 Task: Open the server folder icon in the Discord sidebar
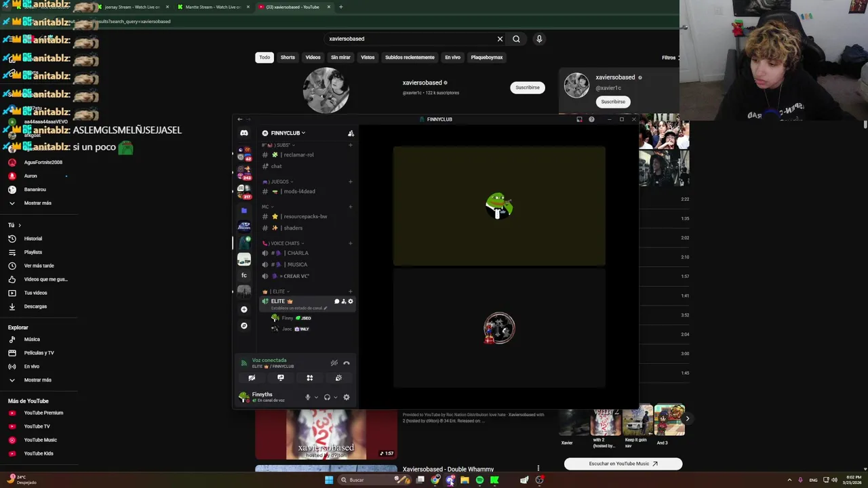244,210
